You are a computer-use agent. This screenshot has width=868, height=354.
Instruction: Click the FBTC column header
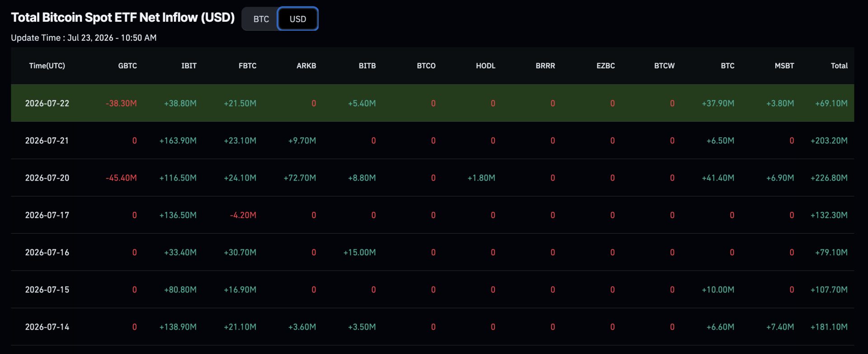(247, 66)
